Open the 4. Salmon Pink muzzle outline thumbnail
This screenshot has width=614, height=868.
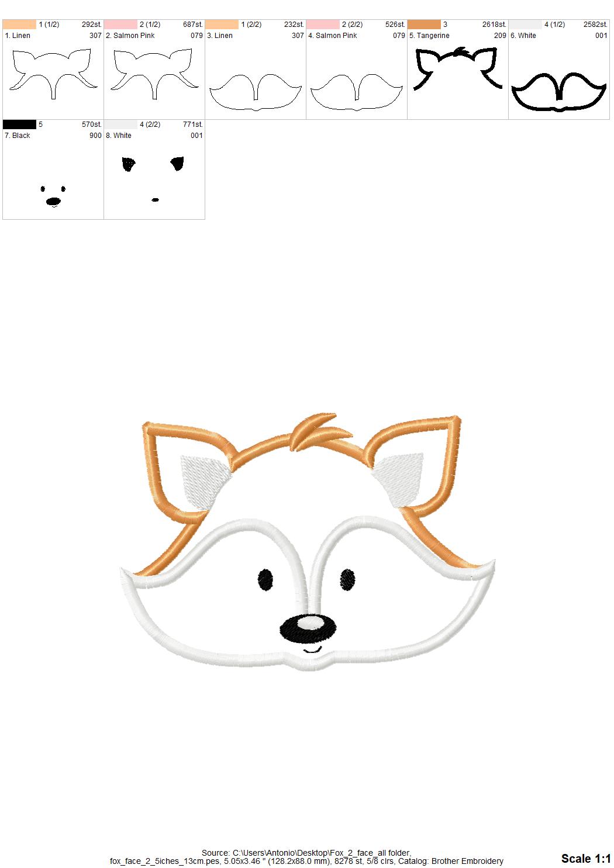tap(357, 92)
